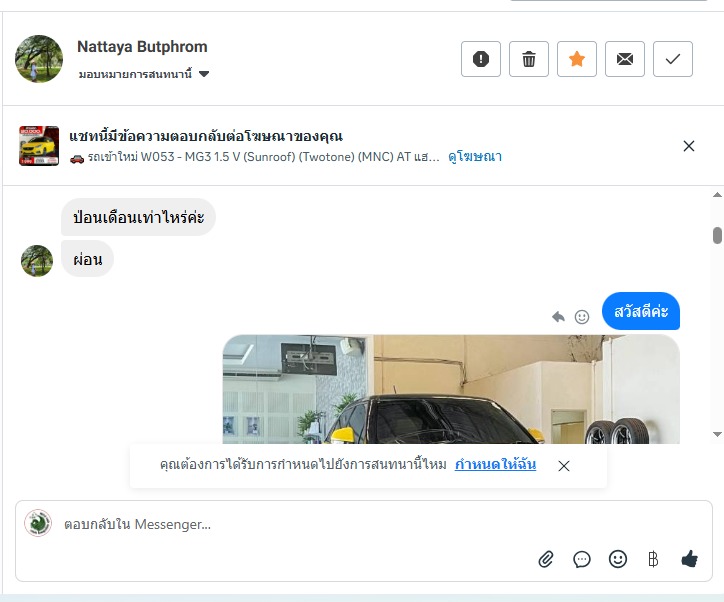Click the baht payment request icon

pyautogui.click(x=653, y=559)
